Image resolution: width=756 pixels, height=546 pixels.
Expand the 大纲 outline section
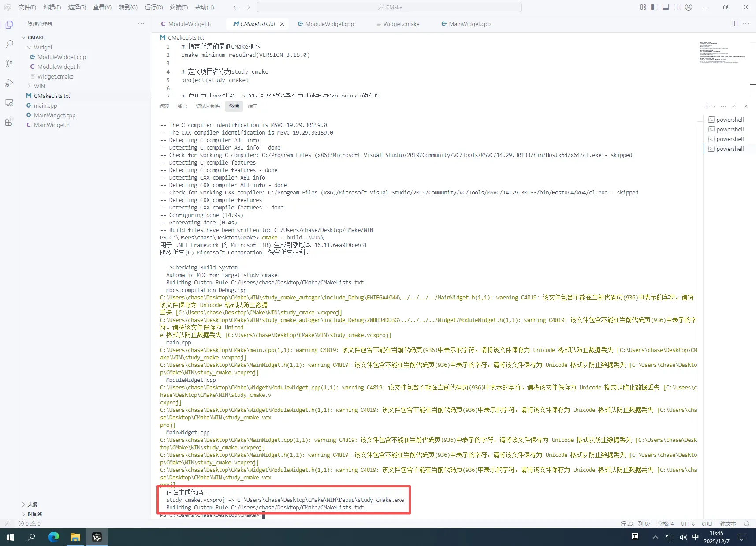coord(85,505)
